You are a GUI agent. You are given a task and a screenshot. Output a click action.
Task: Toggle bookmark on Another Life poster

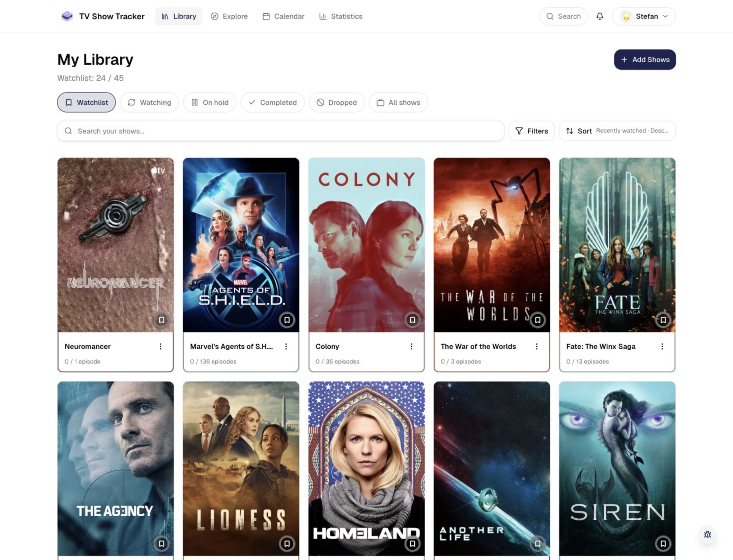[x=538, y=543]
